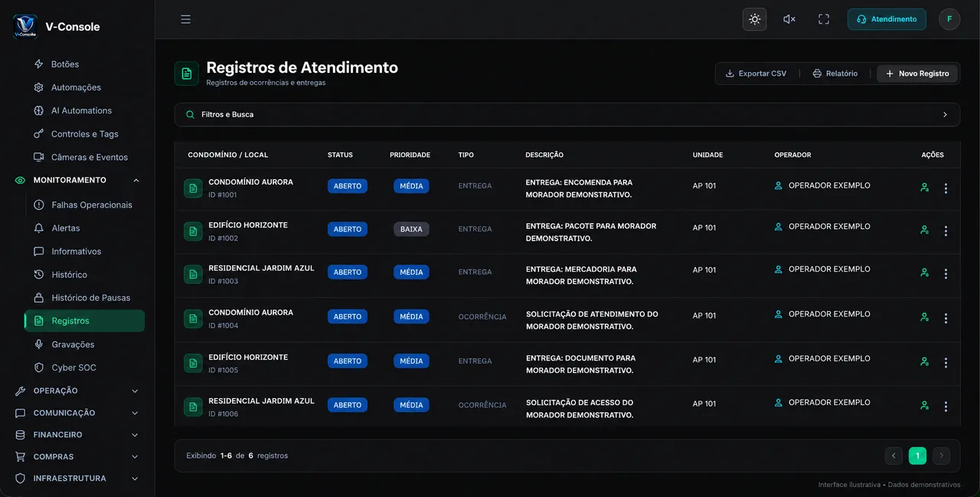The width and height of the screenshot is (980, 497).
Task: Create a Novo Registro
Action: [917, 74]
